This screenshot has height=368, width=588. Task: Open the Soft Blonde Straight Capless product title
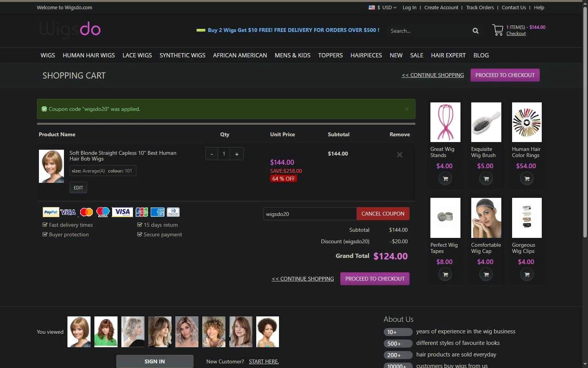pos(123,156)
